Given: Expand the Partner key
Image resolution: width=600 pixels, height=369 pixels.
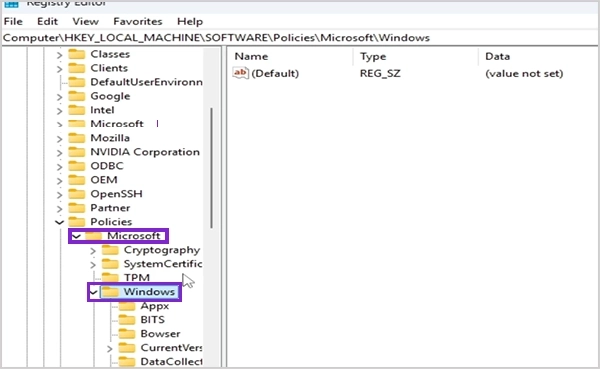Looking at the screenshot, I should [x=59, y=209].
